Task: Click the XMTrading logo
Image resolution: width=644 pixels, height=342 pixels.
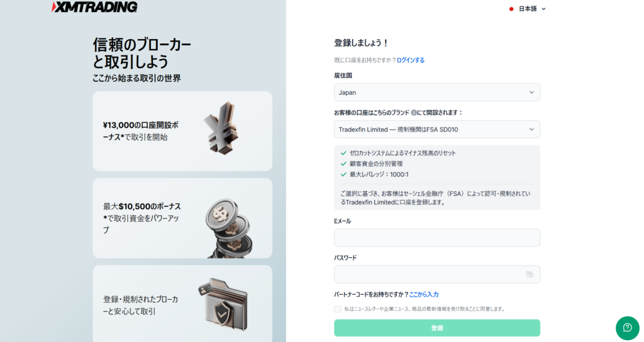Action: (x=94, y=6)
